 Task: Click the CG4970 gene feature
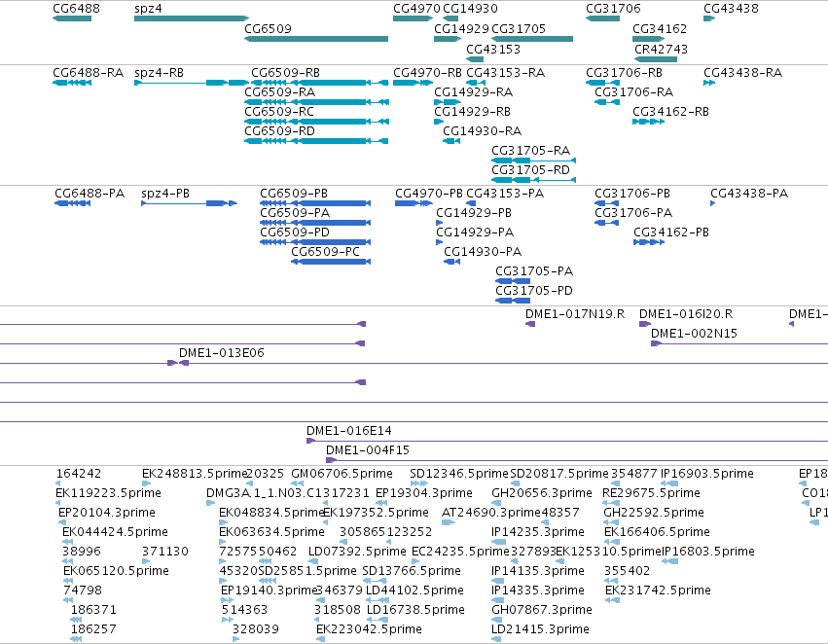[413, 18]
